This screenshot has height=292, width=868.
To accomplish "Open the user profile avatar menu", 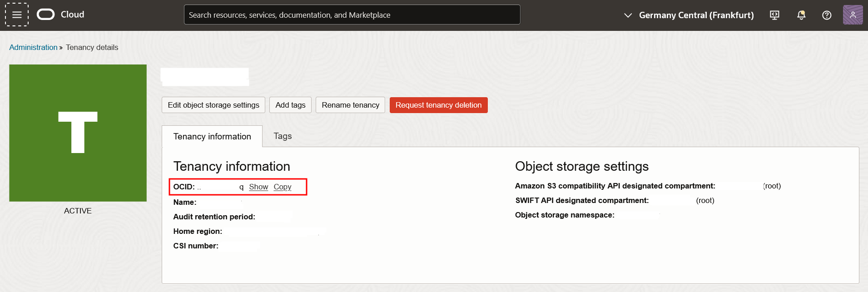I will (x=853, y=15).
